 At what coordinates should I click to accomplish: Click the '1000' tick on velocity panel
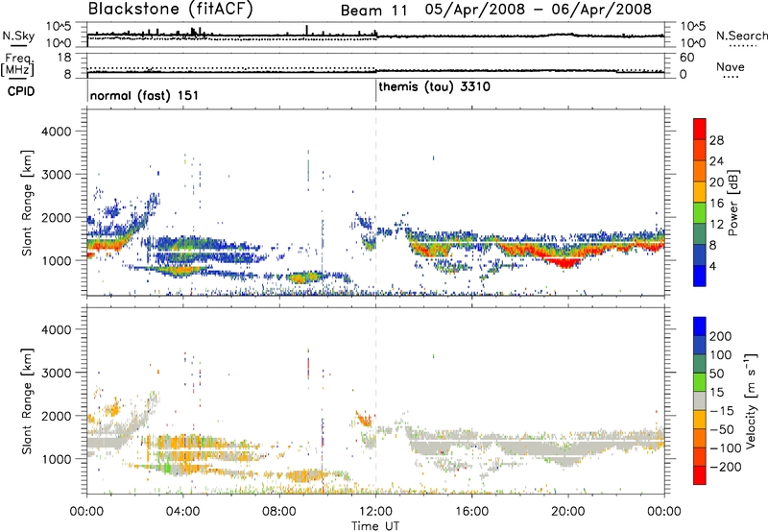pos(56,459)
